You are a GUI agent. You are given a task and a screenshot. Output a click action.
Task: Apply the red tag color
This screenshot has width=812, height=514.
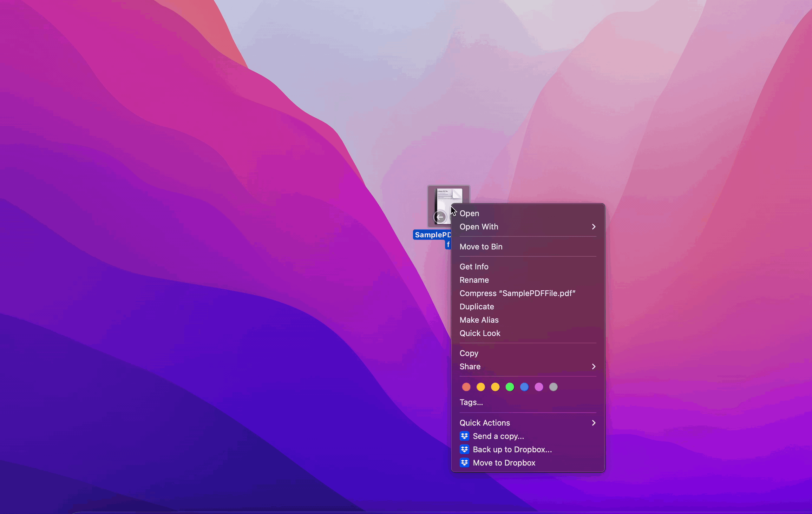(466, 387)
